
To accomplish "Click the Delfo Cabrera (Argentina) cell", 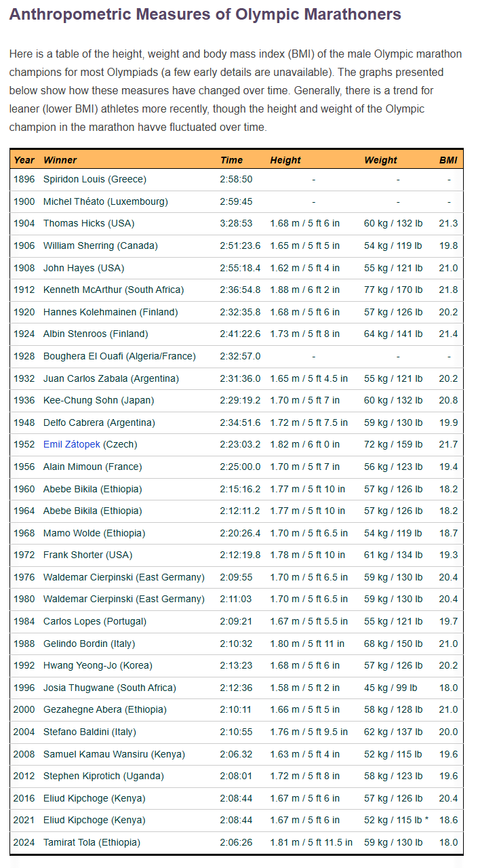I will point(99,422).
